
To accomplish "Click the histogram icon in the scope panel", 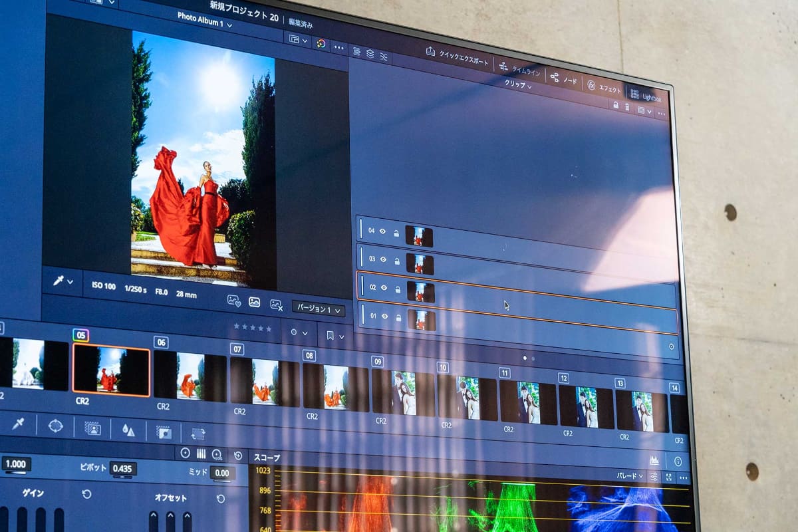I will (x=655, y=459).
